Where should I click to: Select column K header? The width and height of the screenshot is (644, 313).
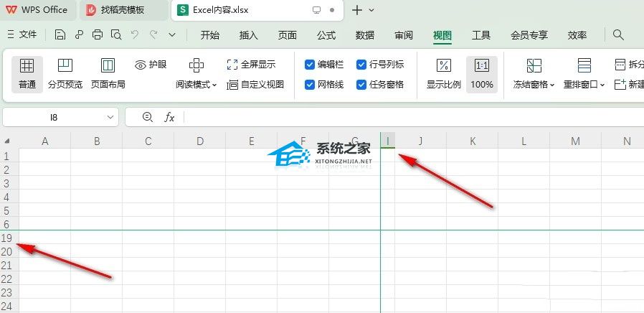click(473, 141)
